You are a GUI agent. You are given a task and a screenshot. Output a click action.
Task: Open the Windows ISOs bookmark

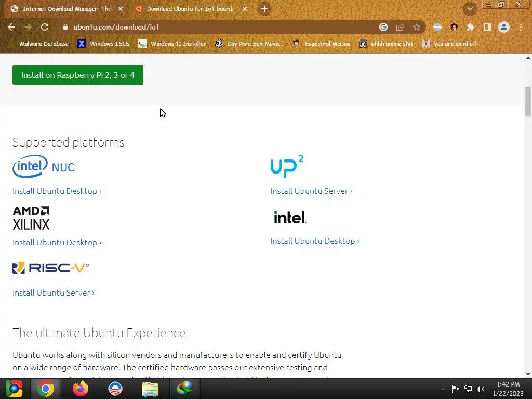(103, 44)
